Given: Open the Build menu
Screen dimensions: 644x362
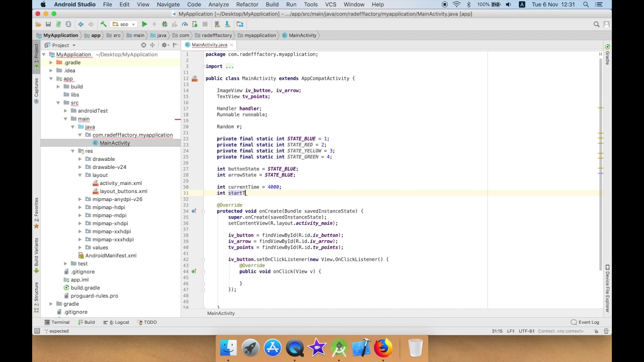Looking at the screenshot, I should [272, 5].
